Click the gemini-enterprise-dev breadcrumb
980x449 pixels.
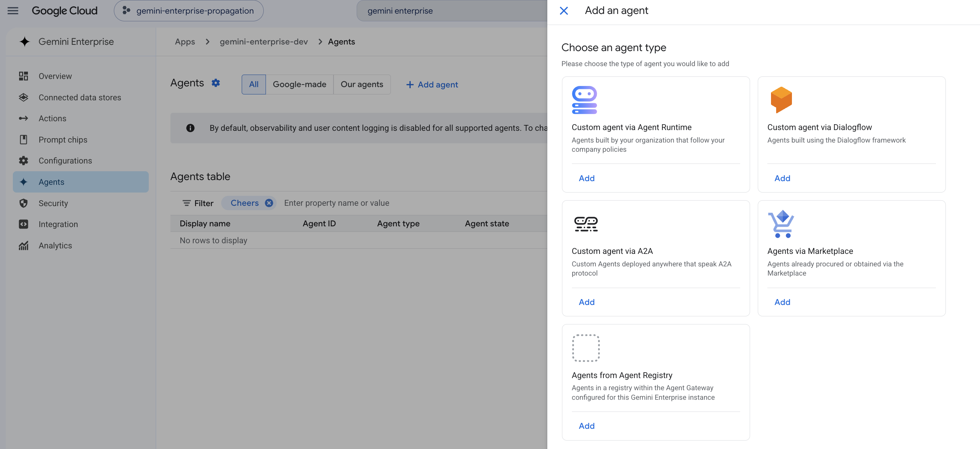coord(264,42)
